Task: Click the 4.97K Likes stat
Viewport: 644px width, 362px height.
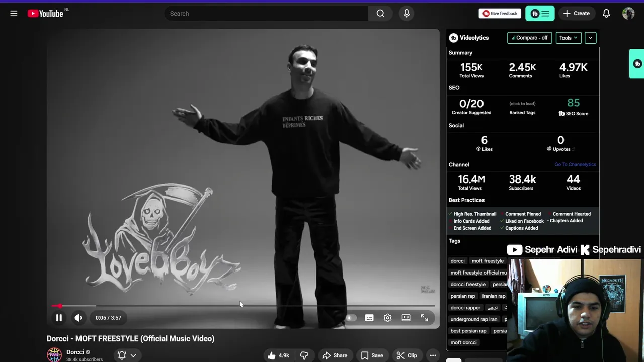Action: pyautogui.click(x=573, y=70)
